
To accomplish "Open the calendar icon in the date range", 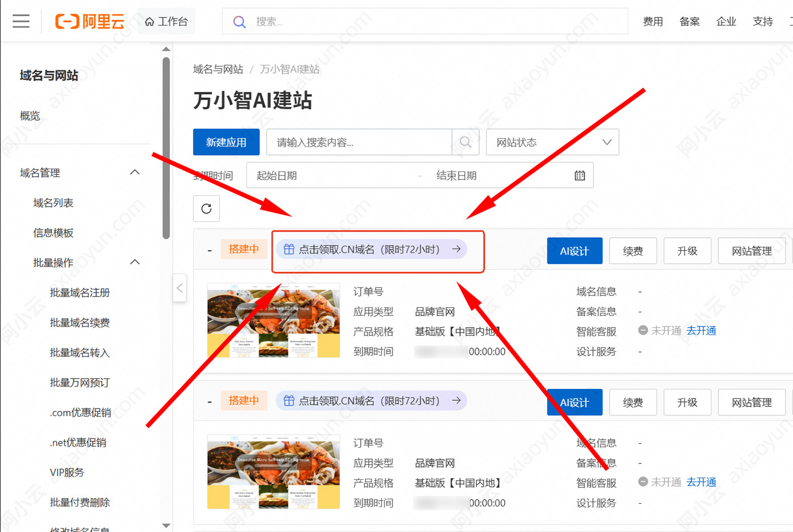I will 579,175.
